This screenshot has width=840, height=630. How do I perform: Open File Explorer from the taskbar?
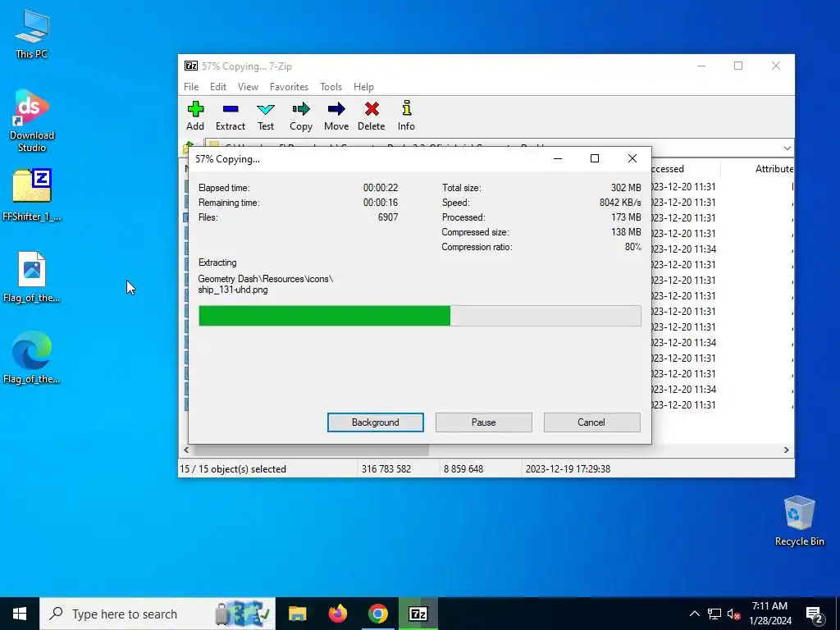[297, 614]
